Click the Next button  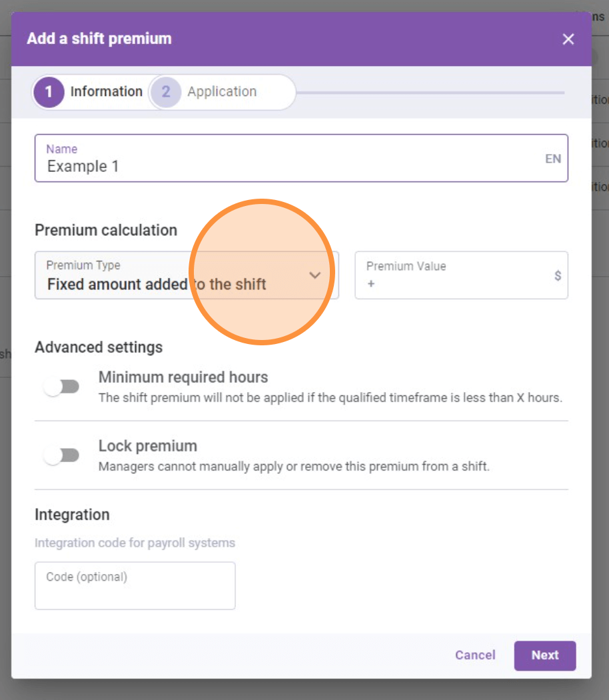544,655
